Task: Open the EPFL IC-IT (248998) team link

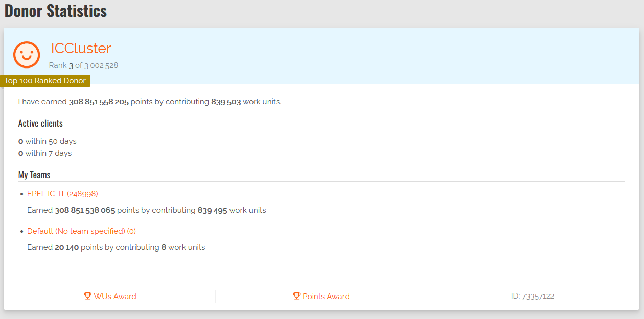Action: click(x=62, y=194)
